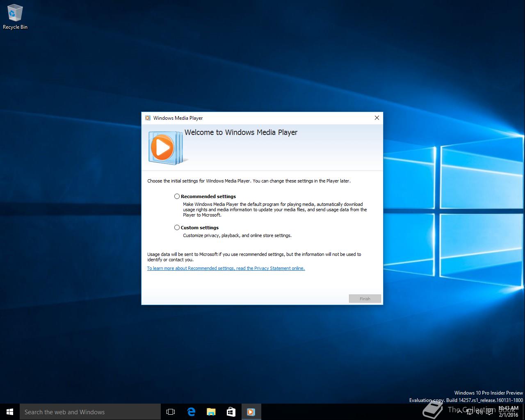Select the Recommended settings radio button
Image resolution: width=525 pixels, height=420 pixels.
(177, 196)
